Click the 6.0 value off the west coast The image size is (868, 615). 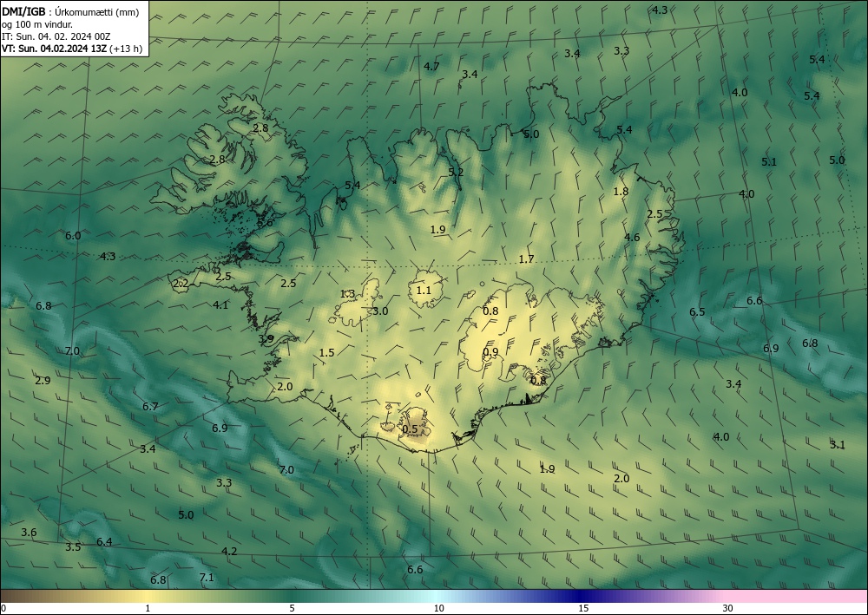click(x=73, y=236)
